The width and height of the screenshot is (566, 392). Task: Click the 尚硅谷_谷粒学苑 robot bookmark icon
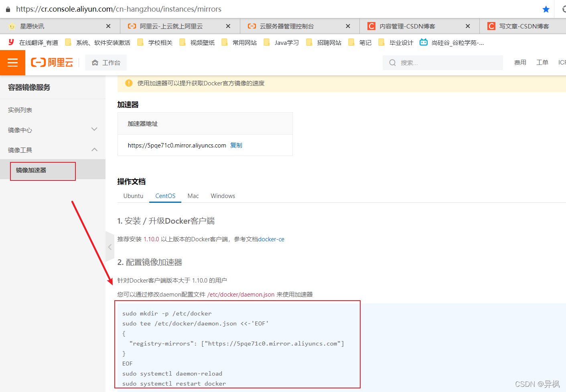tap(423, 42)
